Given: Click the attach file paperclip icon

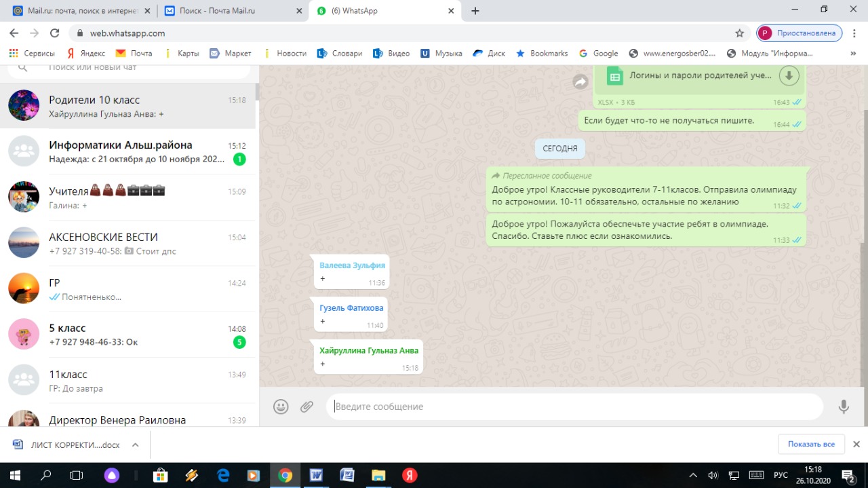Looking at the screenshot, I should click(x=307, y=407).
